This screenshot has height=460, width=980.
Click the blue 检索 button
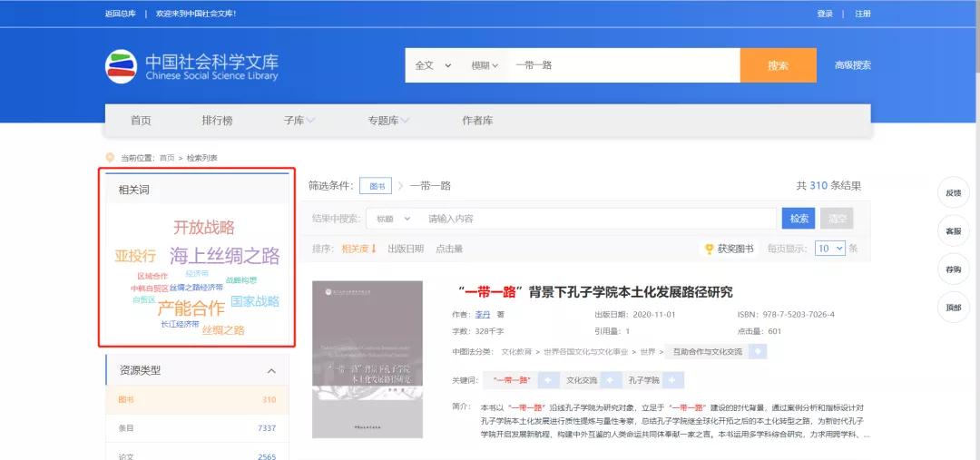799,219
